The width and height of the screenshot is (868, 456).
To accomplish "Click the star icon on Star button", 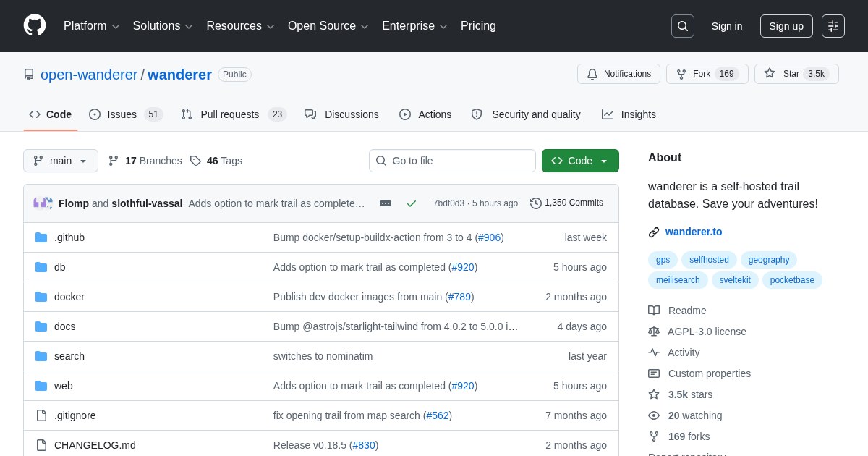I will (x=770, y=73).
